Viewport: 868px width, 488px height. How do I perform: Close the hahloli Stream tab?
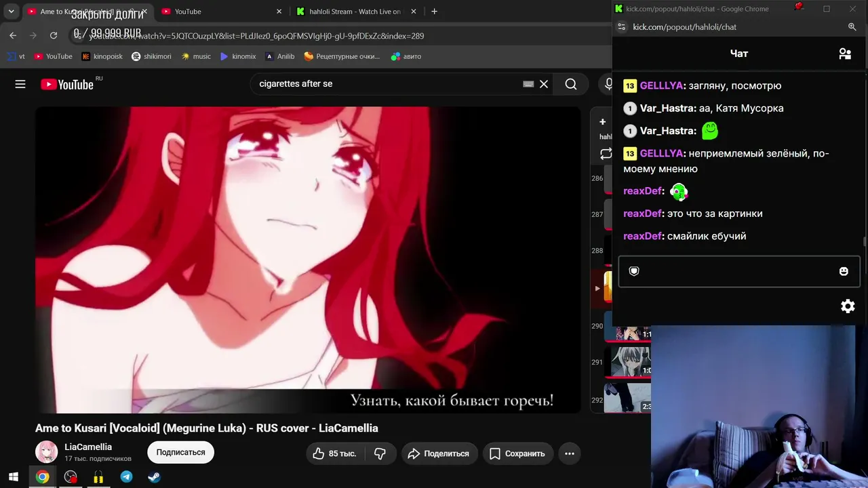(414, 12)
